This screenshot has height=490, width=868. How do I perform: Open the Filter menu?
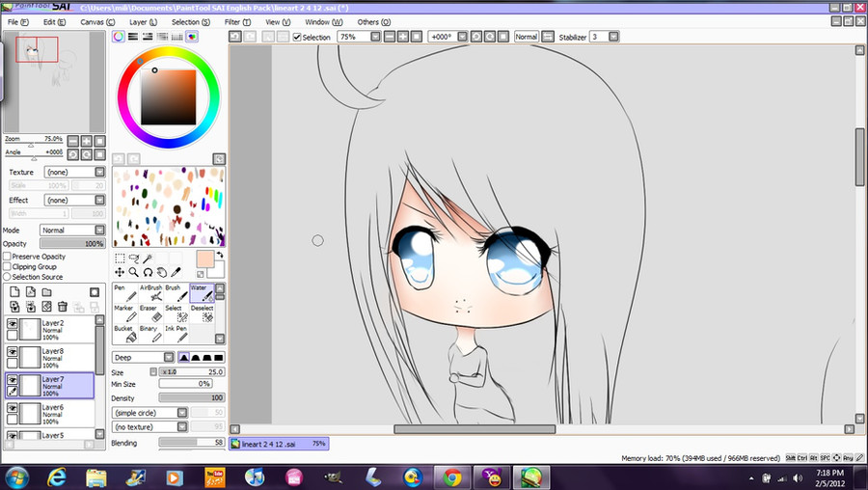[x=237, y=22]
